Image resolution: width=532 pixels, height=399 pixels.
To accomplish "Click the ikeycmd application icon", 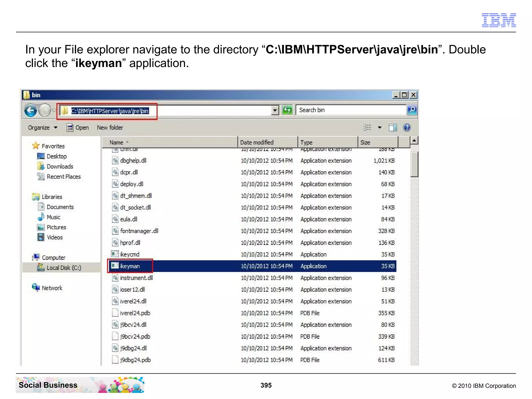I will [x=115, y=254].
